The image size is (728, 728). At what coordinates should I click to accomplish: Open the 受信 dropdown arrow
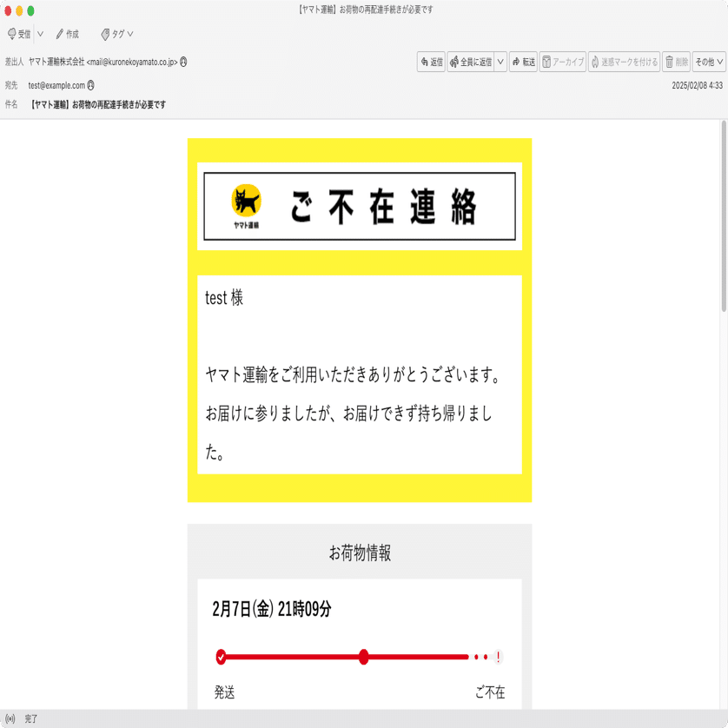click(x=39, y=35)
